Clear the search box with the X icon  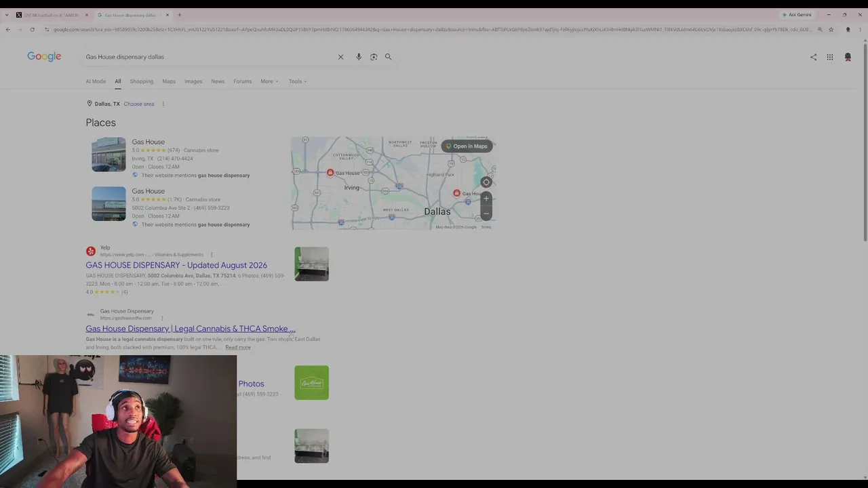point(340,57)
